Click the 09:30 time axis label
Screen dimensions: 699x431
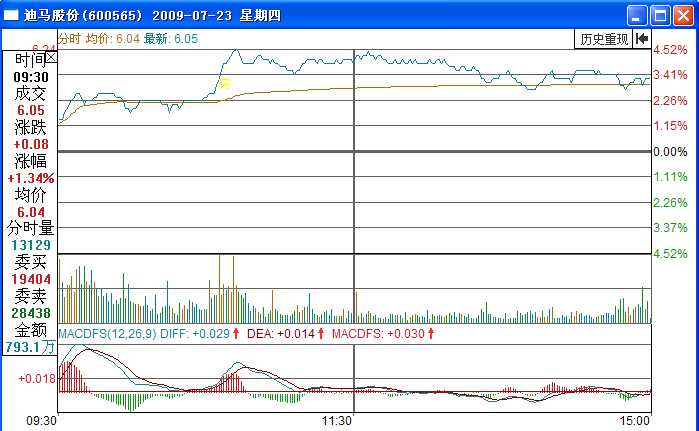(40, 422)
